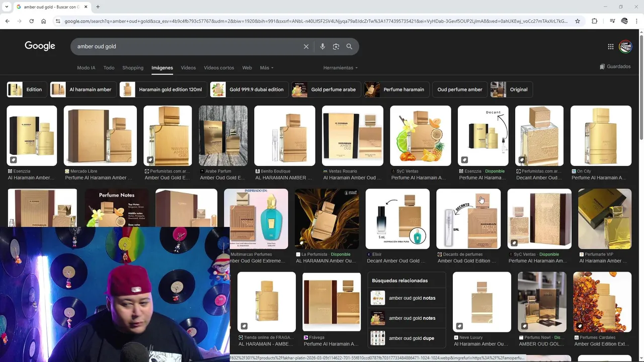644x362 pixels.
Task: Open a new browser tab
Action: 98,7
